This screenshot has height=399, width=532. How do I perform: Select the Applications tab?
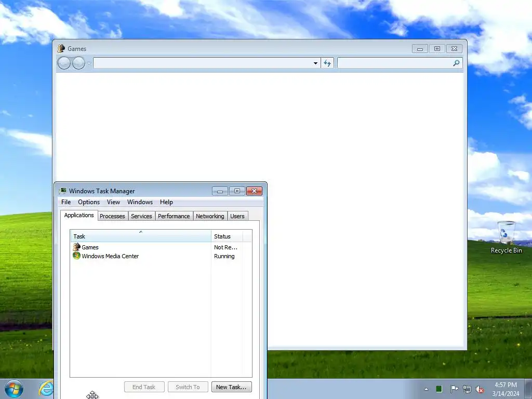79,216
